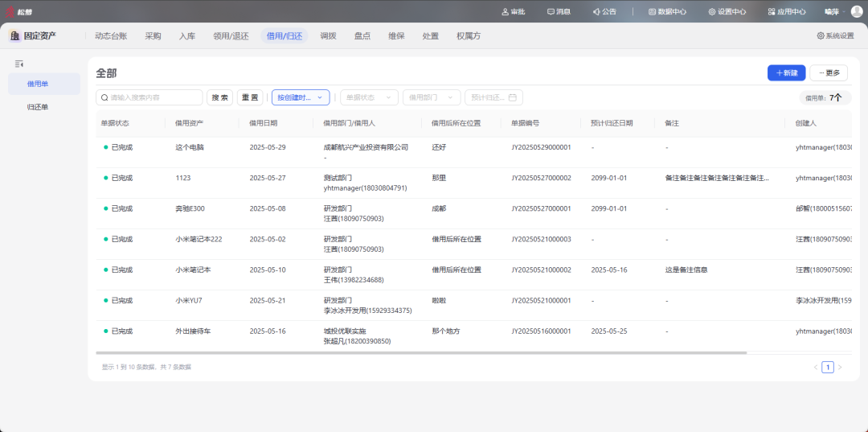Switch to the 盘点 tab
This screenshot has width=868, height=432.
pos(362,36)
